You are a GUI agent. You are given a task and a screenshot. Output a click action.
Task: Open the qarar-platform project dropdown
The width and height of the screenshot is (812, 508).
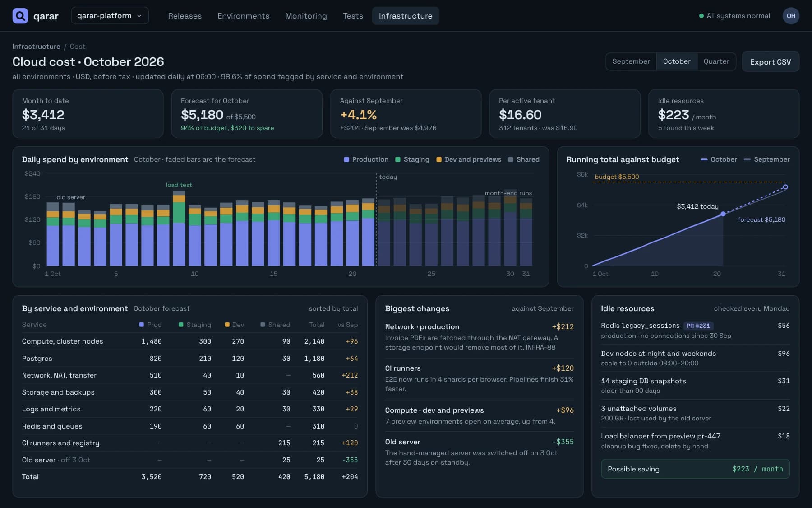110,16
